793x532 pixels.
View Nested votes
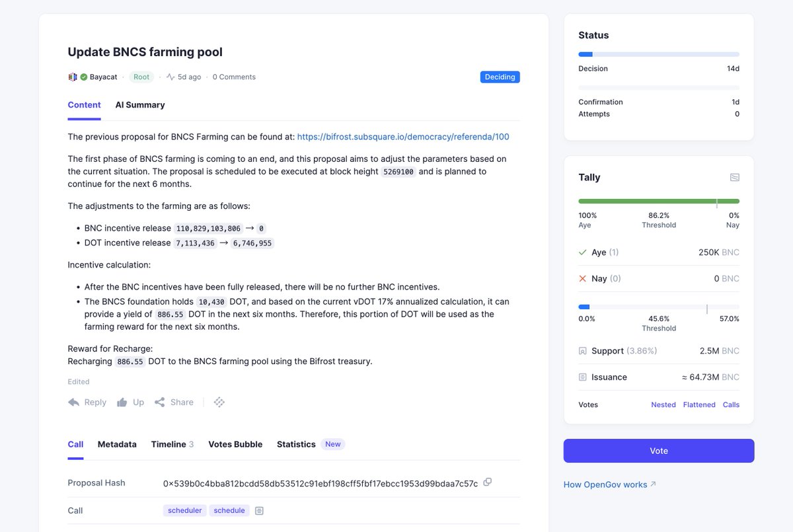pyautogui.click(x=663, y=404)
